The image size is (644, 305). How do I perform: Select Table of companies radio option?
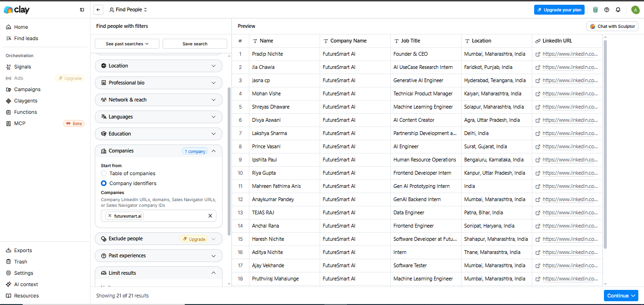[x=104, y=173]
